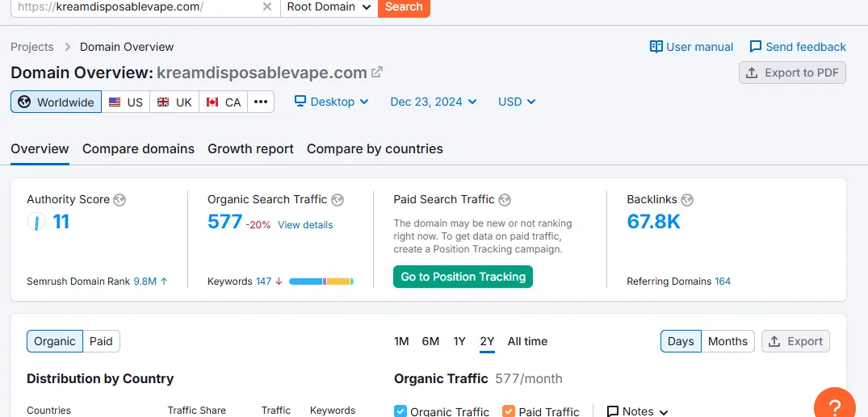Click Go to Position Tracking button
The height and width of the screenshot is (417, 868).
(x=463, y=277)
